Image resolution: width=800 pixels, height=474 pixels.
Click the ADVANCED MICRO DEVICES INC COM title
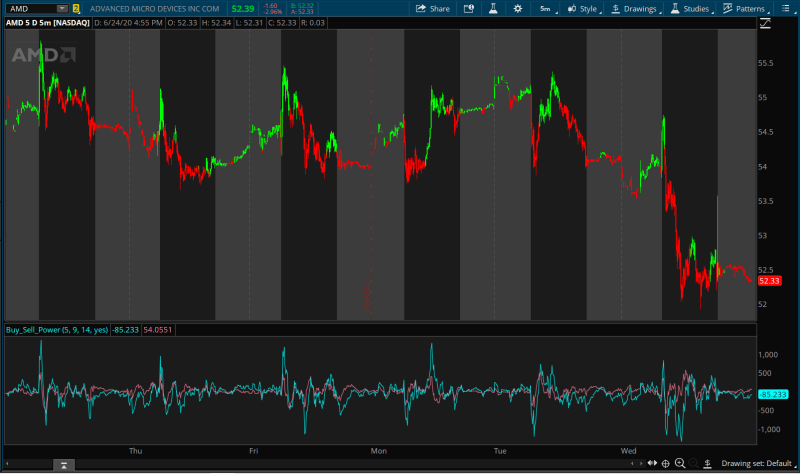tap(155, 9)
